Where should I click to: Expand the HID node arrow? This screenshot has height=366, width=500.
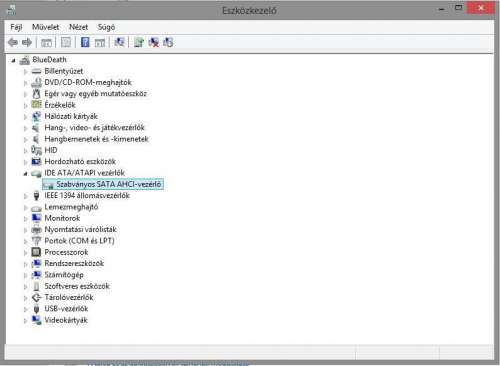pyautogui.click(x=25, y=151)
